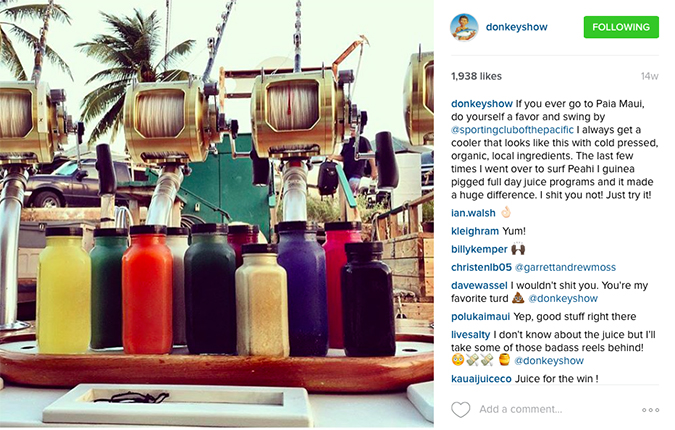Open @donkeyshow mention in davewassel's comment
This screenshot has width=675, height=430.
coord(563,298)
